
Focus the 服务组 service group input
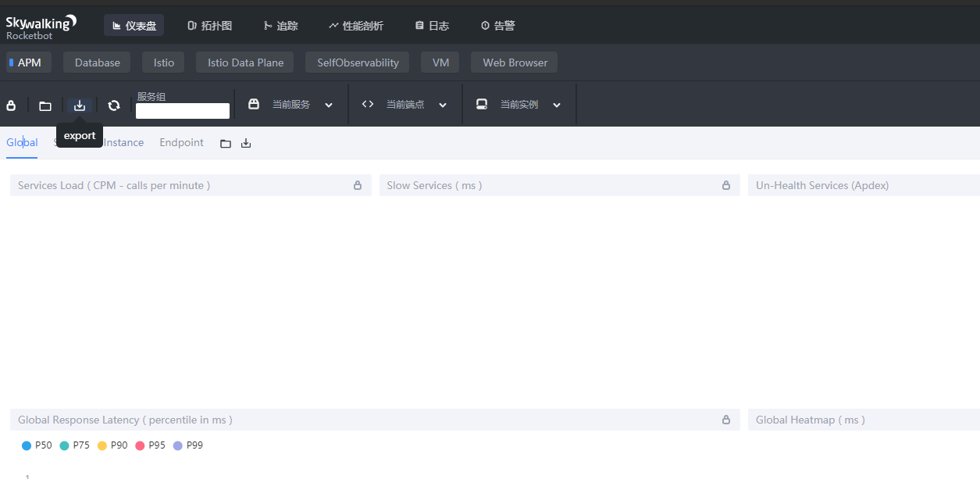tap(183, 111)
